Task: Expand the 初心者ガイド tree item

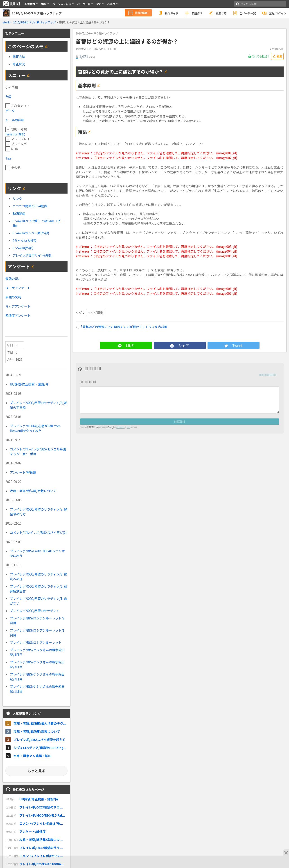Action: (8, 106)
